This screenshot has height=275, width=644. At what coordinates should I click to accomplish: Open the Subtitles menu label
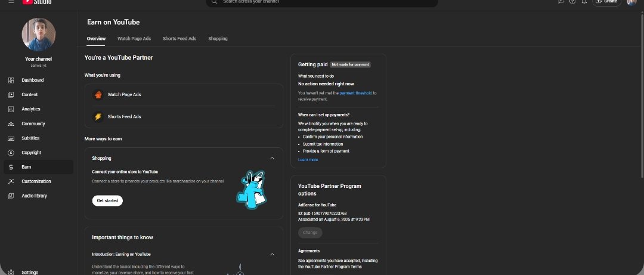(x=30, y=138)
